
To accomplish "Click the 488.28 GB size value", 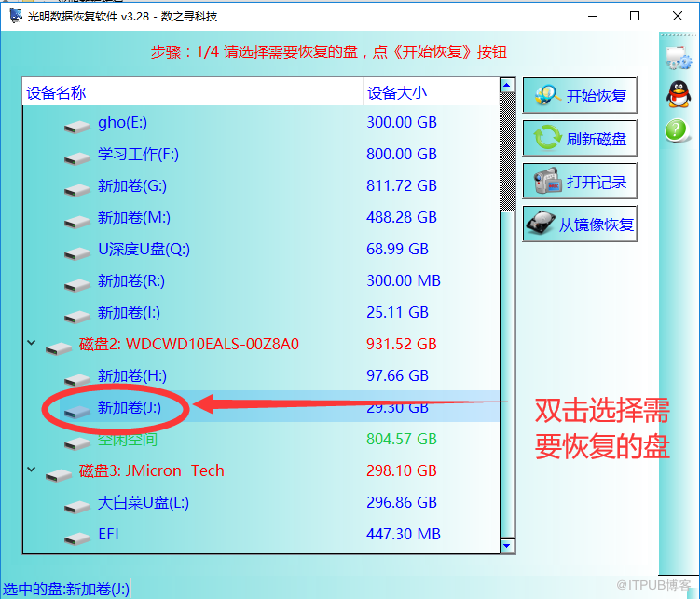I will (402, 217).
